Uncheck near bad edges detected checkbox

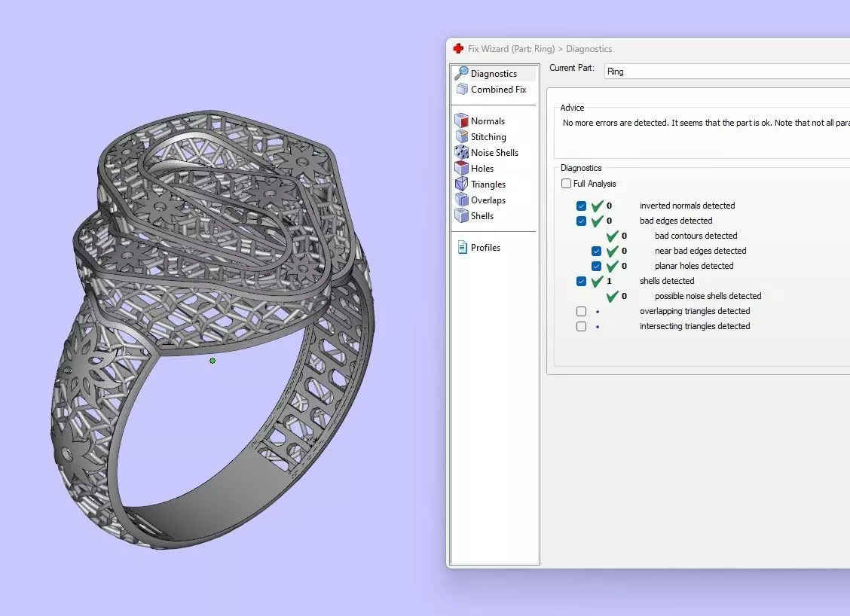click(596, 251)
